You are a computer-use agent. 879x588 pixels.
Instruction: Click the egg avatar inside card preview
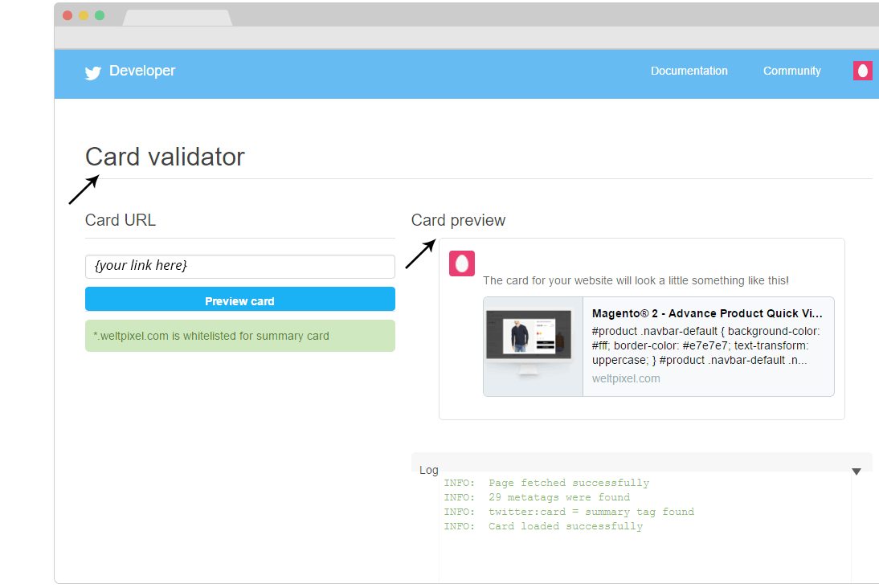[x=462, y=263]
